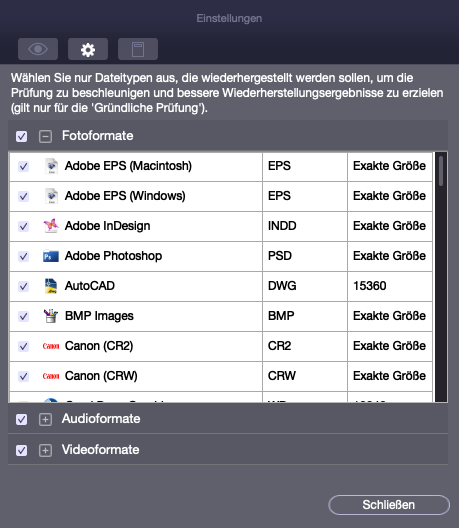The image size is (459, 528).
Task: Click the Adobe Photoshop Ps icon
Action: (x=51, y=256)
